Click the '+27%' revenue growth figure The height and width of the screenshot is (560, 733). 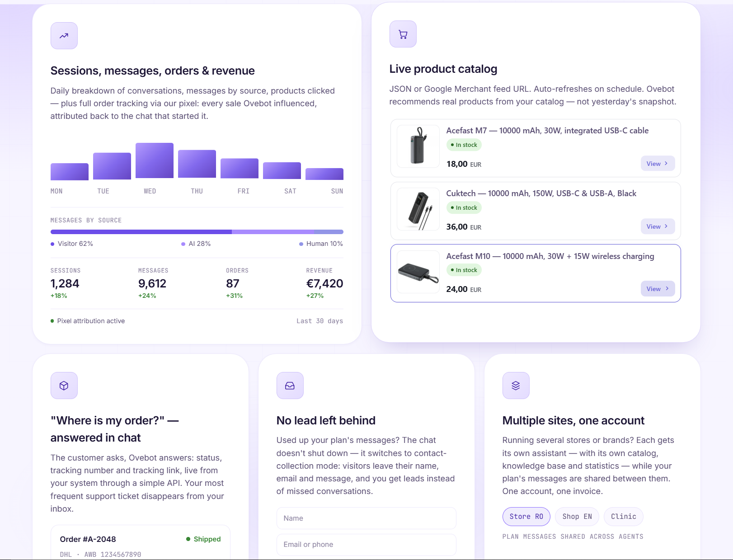[315, 296]
